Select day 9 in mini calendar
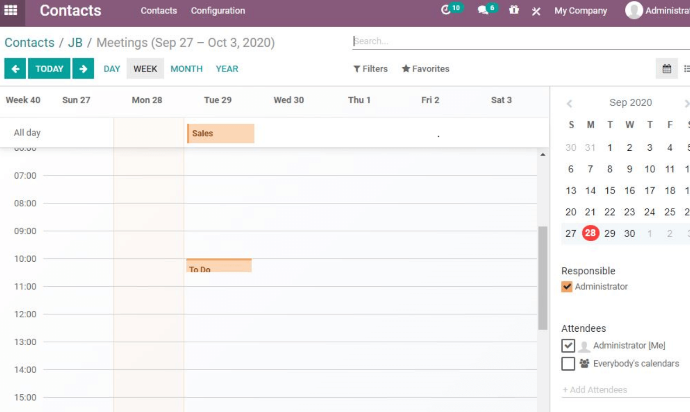This screenshot has height=412, width=690. point(629,169)
